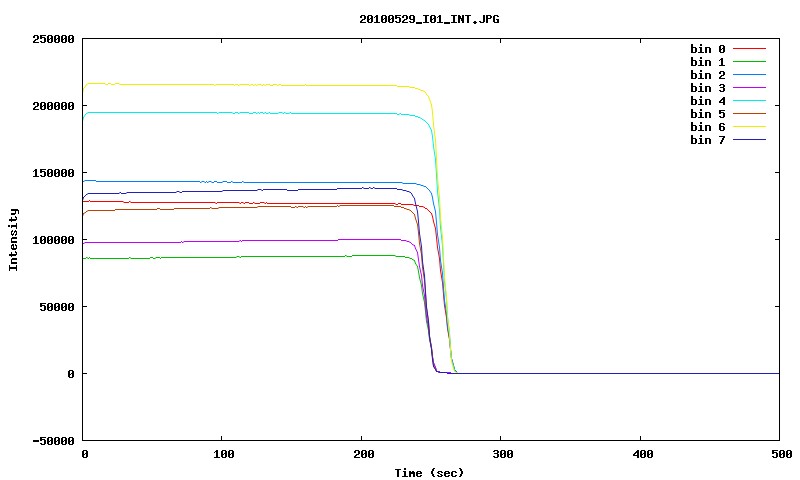
Task: Click the 250000 y-axis tick label
Action: (53, 39)
